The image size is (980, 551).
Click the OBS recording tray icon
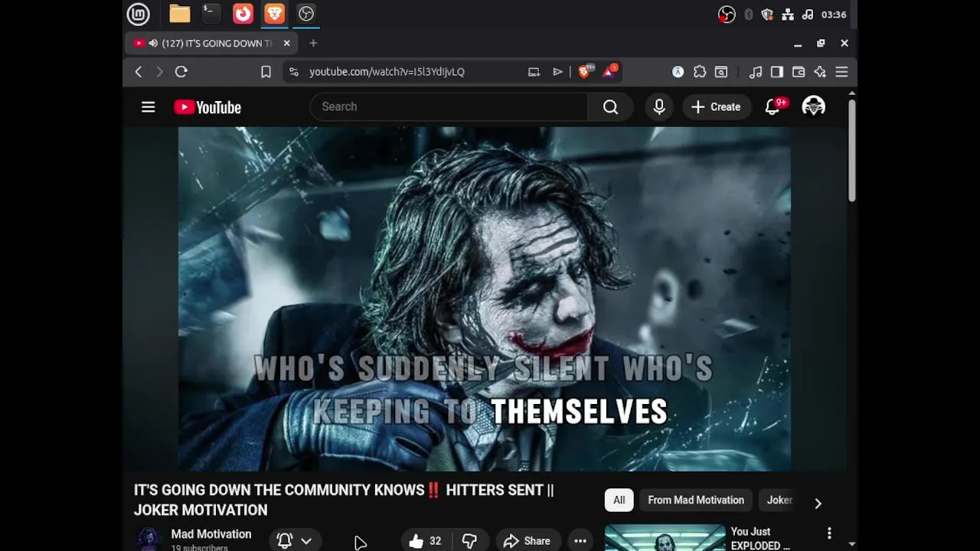click(727, 15)
